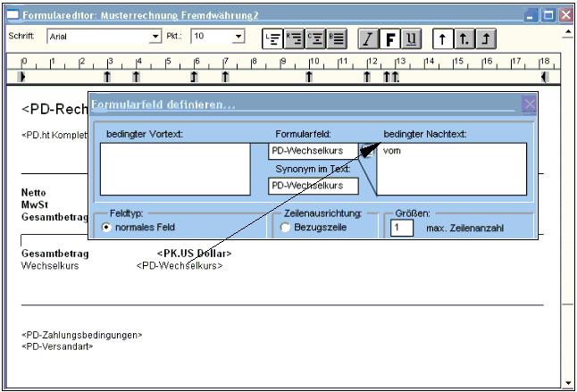Image resolution: width=577 pixels, height=392 pixels.
Task: Select the 'normales Feld' radio button
Action: click(x=107, y=227)
